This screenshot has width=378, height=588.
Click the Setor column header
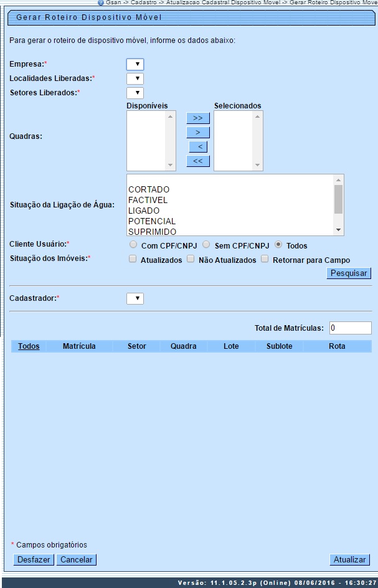tap(137, 346)
